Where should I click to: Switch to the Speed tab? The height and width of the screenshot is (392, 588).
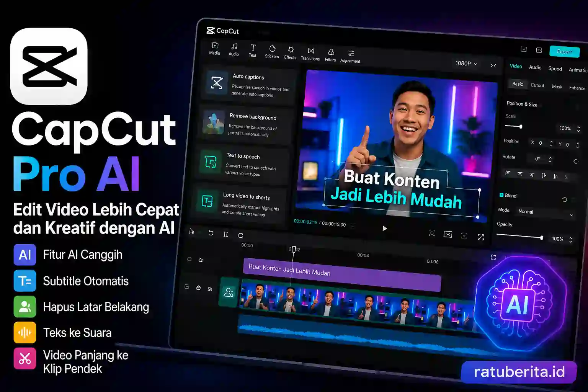pyautogui.click(x=555, y=69)
